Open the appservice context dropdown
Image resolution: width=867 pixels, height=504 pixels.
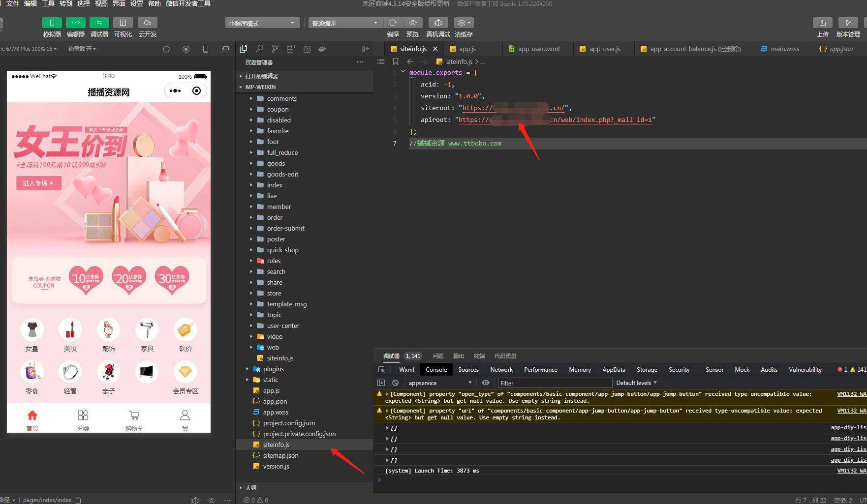(440, 383)
